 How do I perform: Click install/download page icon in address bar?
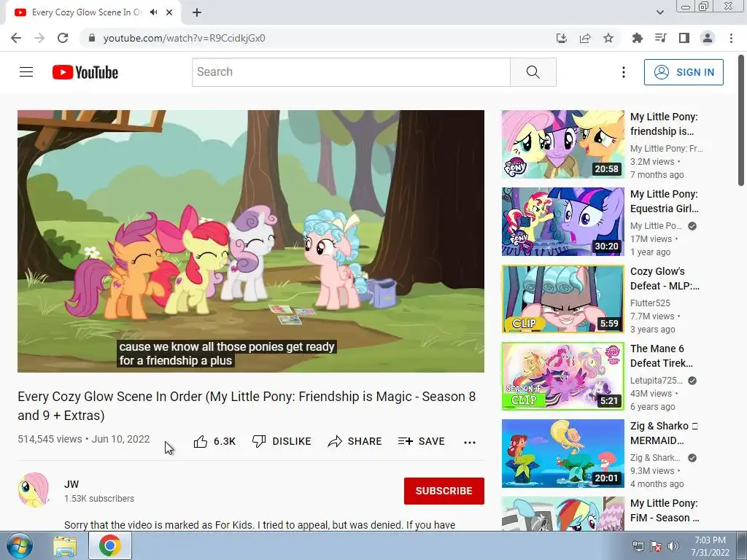[x=562, y=38]
